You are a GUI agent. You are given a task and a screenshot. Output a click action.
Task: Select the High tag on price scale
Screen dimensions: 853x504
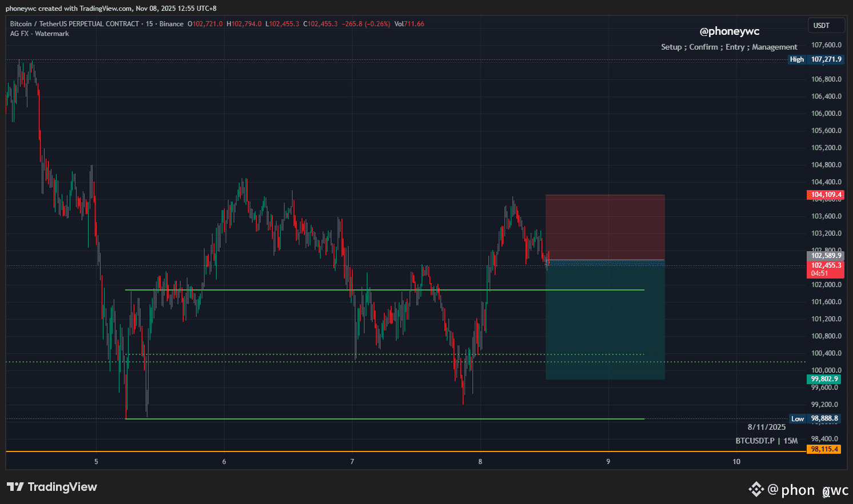[797, 59]
